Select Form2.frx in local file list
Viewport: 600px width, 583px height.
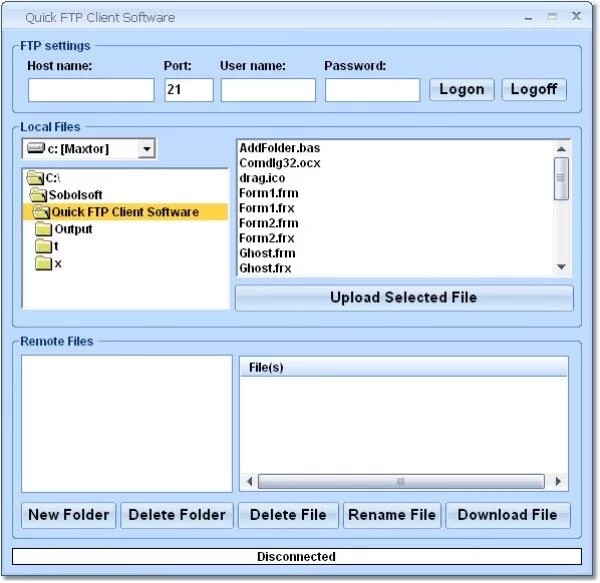[267, 238]
